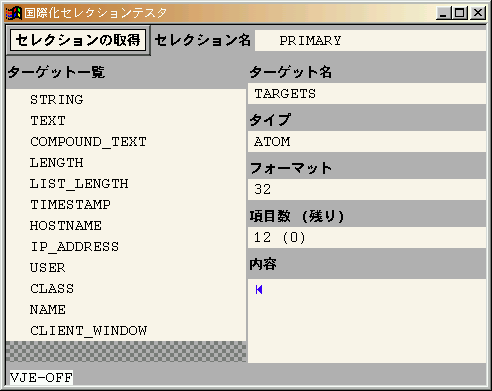Click the フォーマット field showing 32
Viewport: 492px width, 391px height.
pos(367,189)
